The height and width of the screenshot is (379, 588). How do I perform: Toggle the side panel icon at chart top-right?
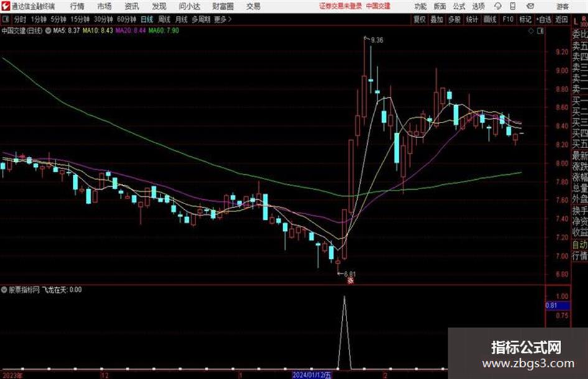[540, 32]
